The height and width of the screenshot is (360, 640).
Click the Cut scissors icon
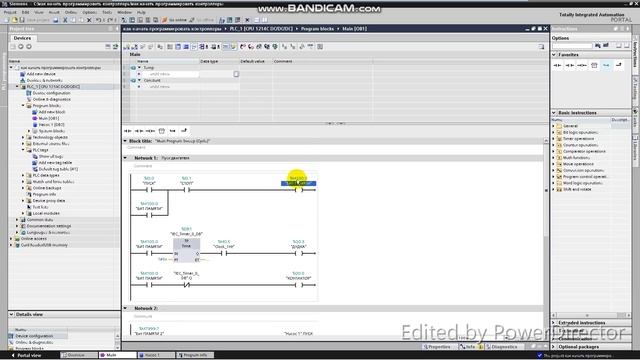65,20
